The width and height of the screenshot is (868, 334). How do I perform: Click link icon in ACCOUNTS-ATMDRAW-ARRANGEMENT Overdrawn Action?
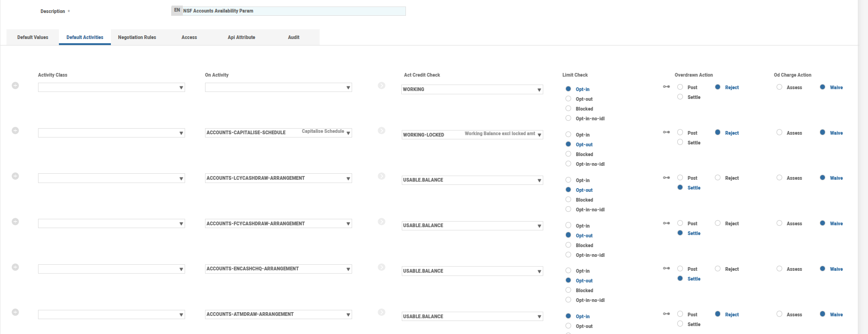[666, 314]
